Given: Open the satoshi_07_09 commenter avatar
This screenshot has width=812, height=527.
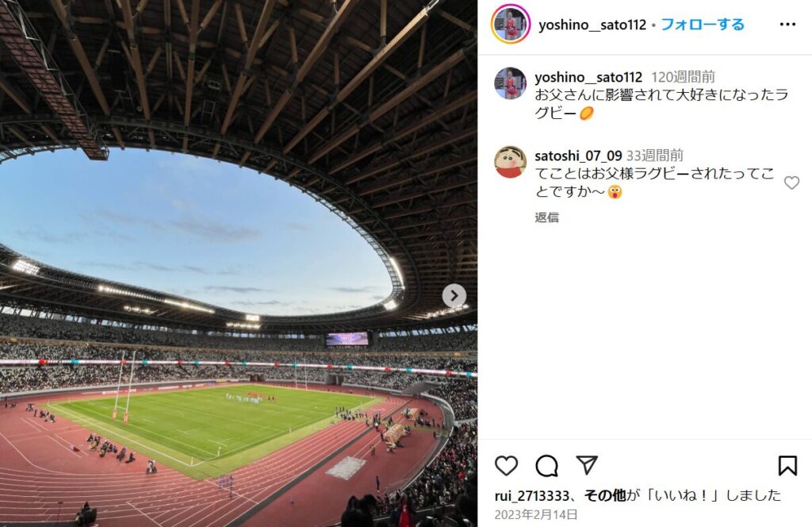Looking at the screenshot, I should (510, 162).
